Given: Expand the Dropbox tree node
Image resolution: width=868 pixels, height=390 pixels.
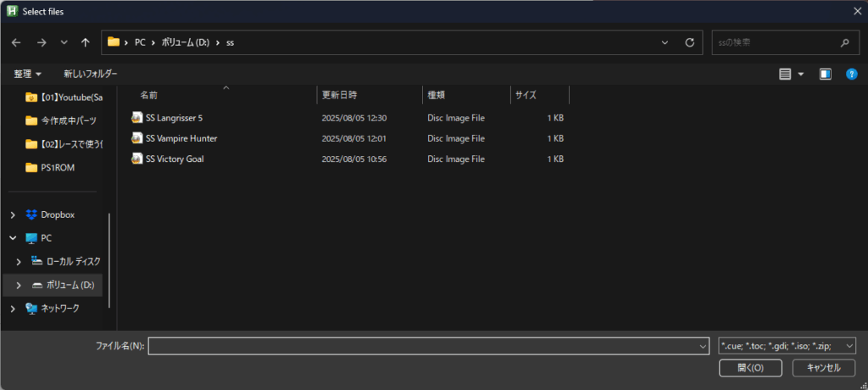Looking at the screenshot, I should [x=13, y=214].
